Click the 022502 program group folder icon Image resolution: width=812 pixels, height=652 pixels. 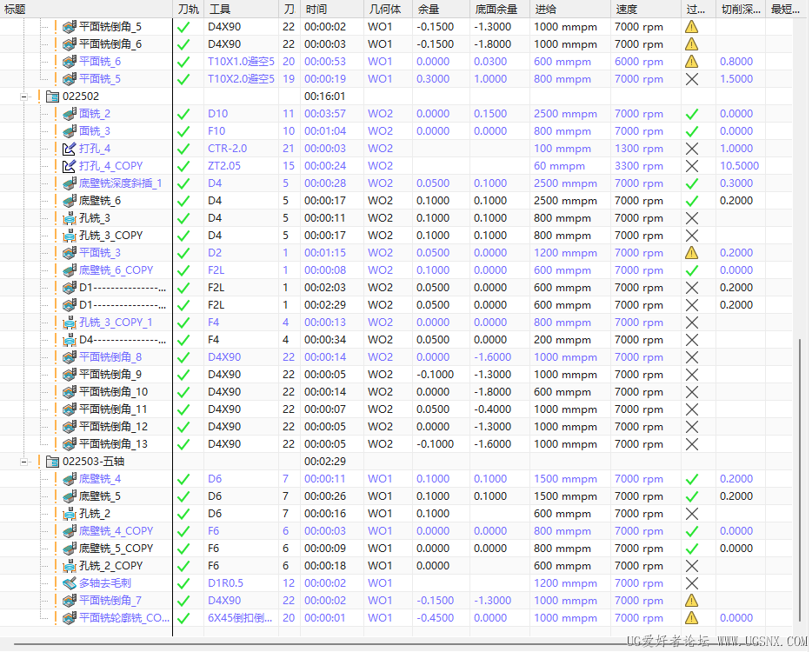[52, 96]
